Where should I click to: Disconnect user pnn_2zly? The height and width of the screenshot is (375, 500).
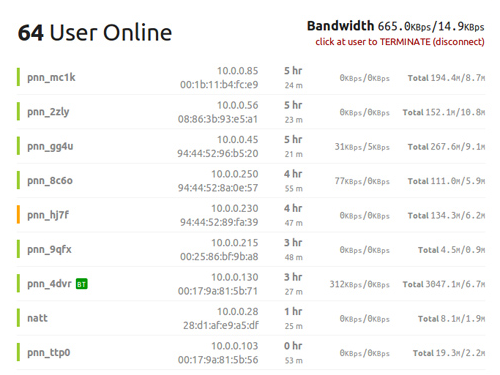pyautogui.click(x=48, y=112)
